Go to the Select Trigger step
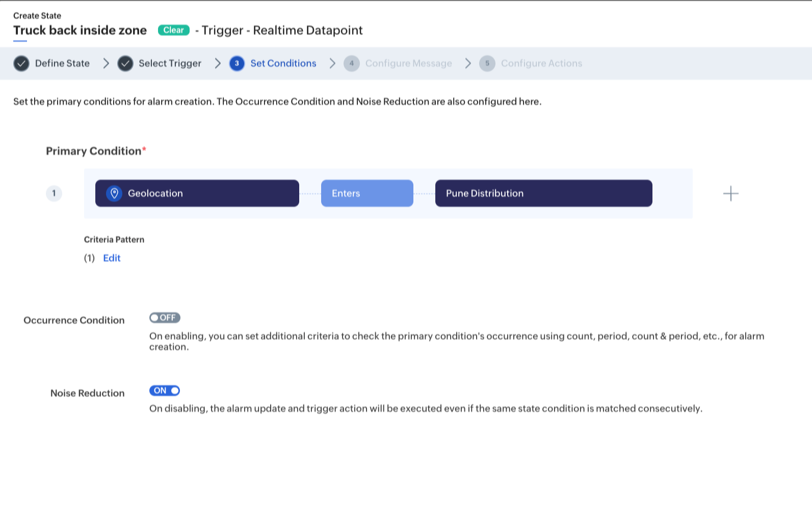The height and width of the screenshot is (515, 812). click(x=170, y=63)
